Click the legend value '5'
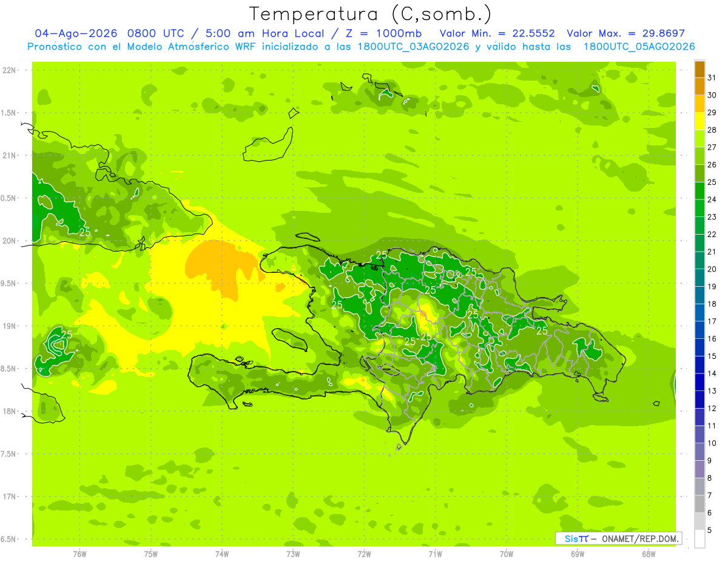 click(x=710, y=530)
